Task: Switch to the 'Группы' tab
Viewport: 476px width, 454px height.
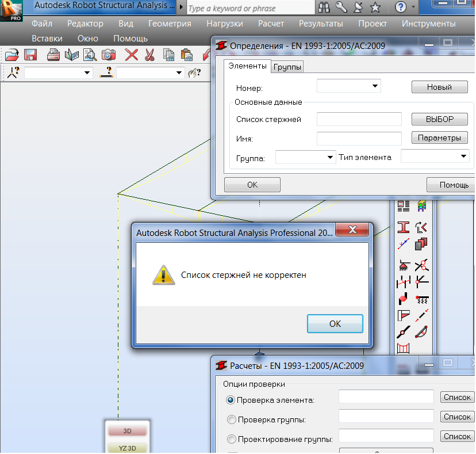Action: (287, 67)
